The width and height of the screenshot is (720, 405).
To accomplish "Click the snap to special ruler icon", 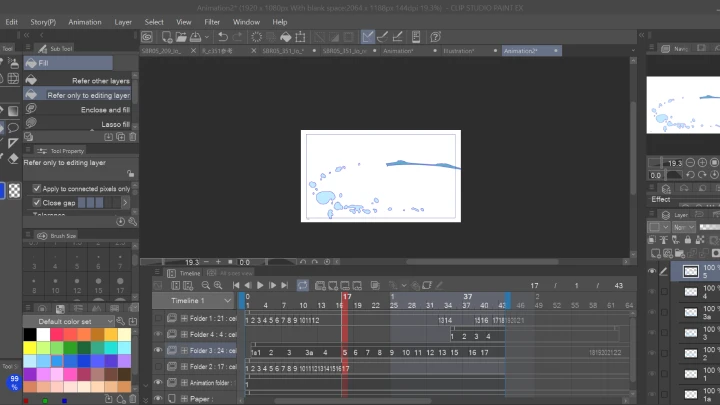I will click(x=382, y=37).
